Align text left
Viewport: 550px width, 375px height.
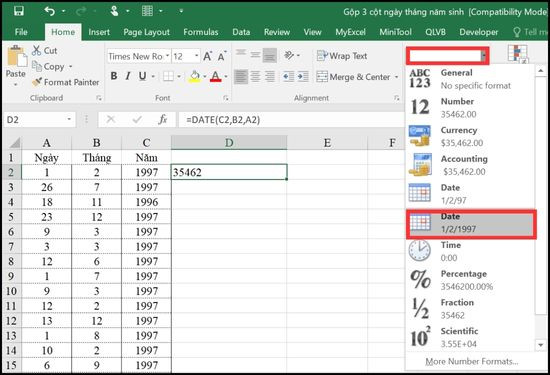pos(241,76)
